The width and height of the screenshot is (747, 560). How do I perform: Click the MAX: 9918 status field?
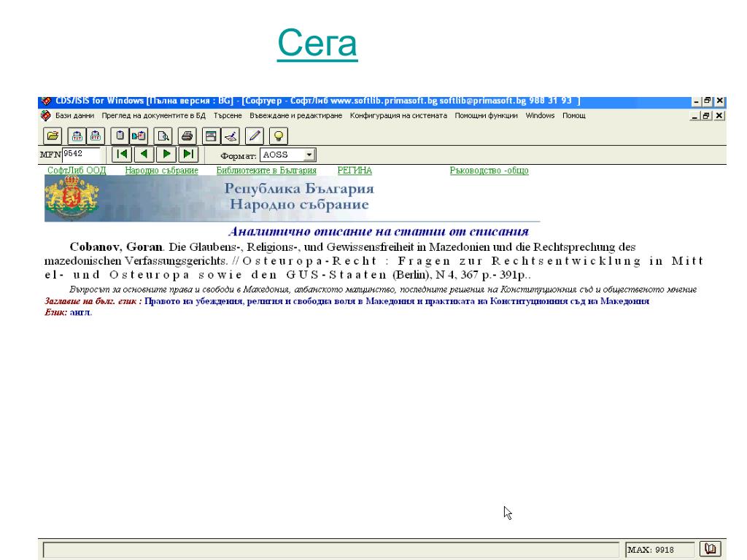pyautogui.click(x=659, y=550)
